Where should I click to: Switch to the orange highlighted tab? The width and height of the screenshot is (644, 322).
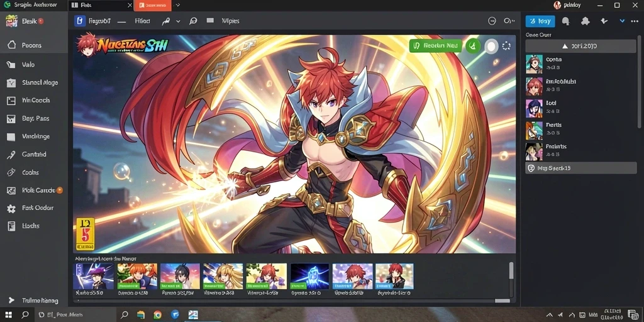(153, 5)
